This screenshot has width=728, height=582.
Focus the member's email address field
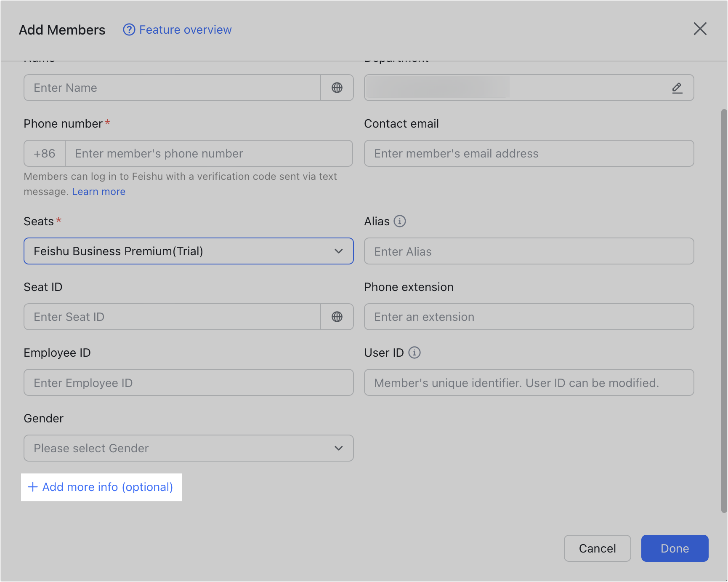pyautogui.click(x=529, y=153)
